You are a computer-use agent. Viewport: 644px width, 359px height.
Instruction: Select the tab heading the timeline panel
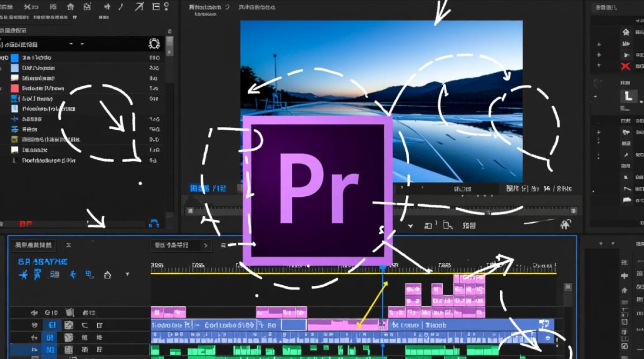coord(34,246)
